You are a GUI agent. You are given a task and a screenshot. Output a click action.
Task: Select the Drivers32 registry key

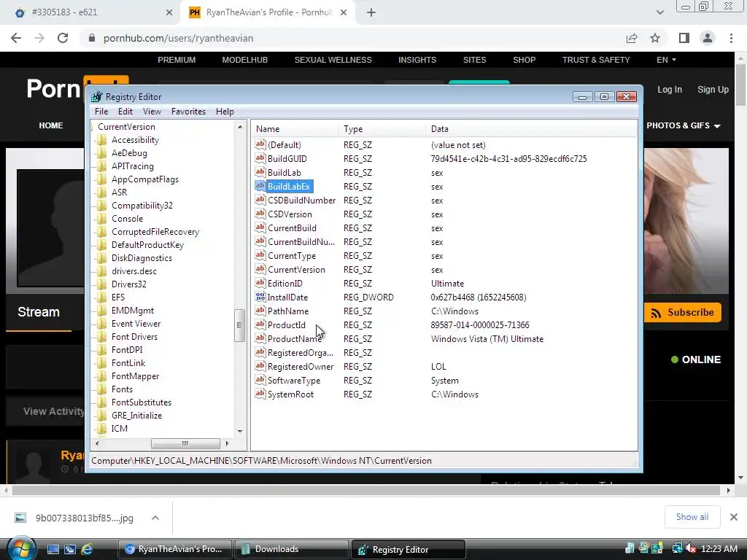[128, 284]
